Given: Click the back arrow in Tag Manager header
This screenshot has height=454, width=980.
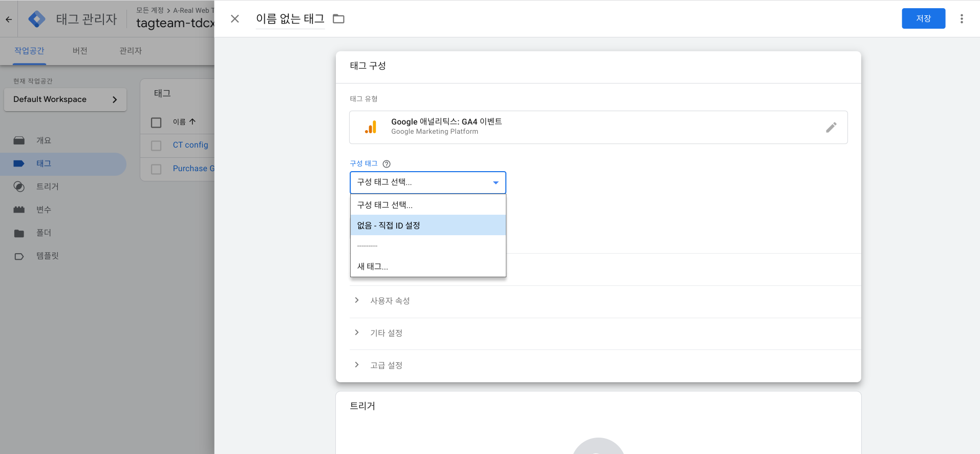Looking at the screenshot, I should tap(9, 19).
